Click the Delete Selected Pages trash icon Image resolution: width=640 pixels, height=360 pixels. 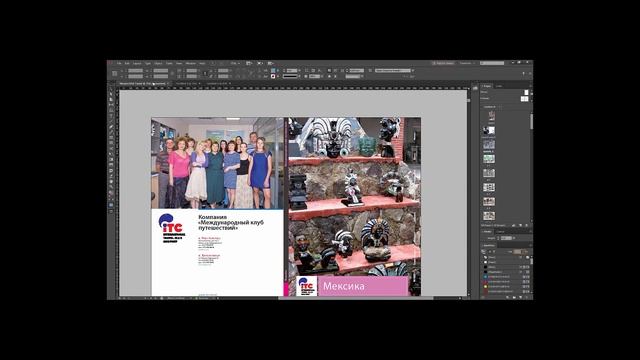527,225
